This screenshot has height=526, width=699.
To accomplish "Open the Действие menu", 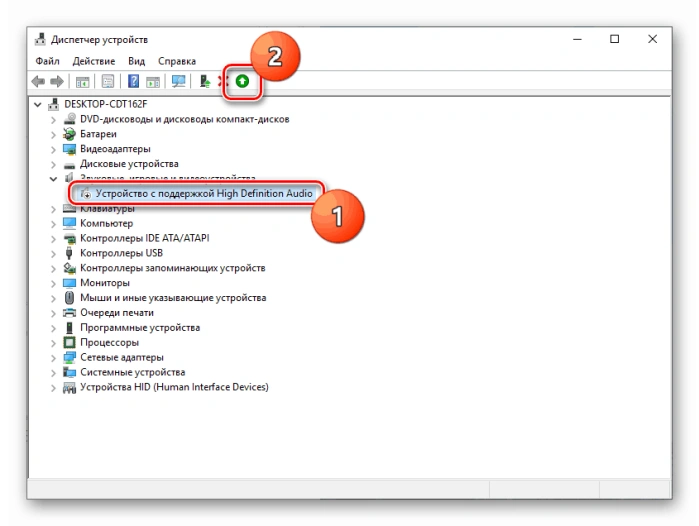I will pyautogui.click(x=94, y=61).
